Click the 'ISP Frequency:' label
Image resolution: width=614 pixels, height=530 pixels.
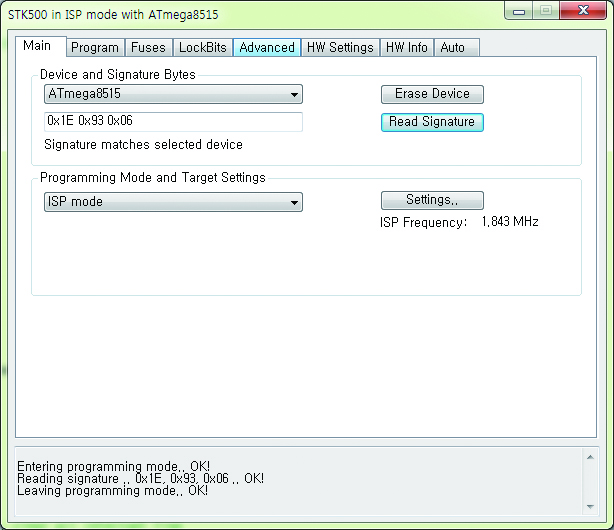pos(423,222)
